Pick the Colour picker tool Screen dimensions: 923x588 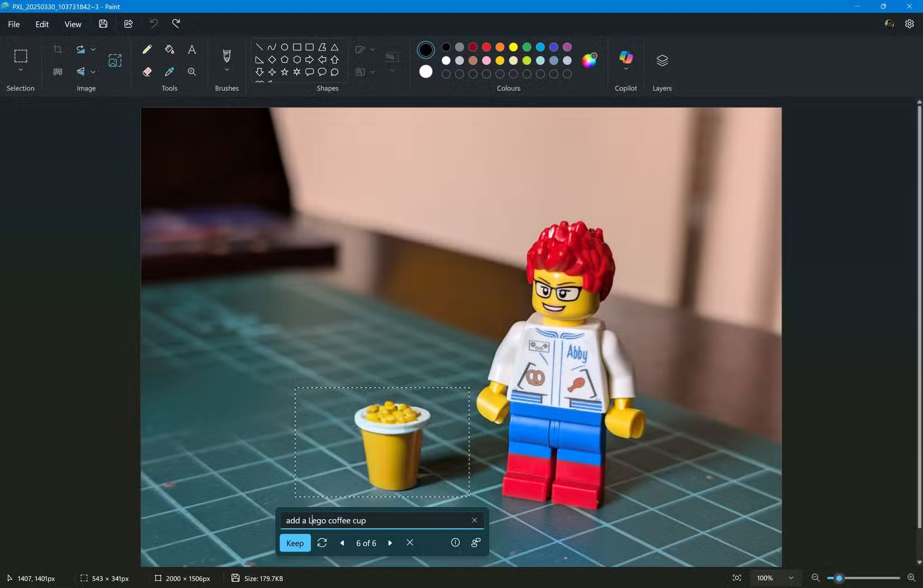tap(169, 72)
